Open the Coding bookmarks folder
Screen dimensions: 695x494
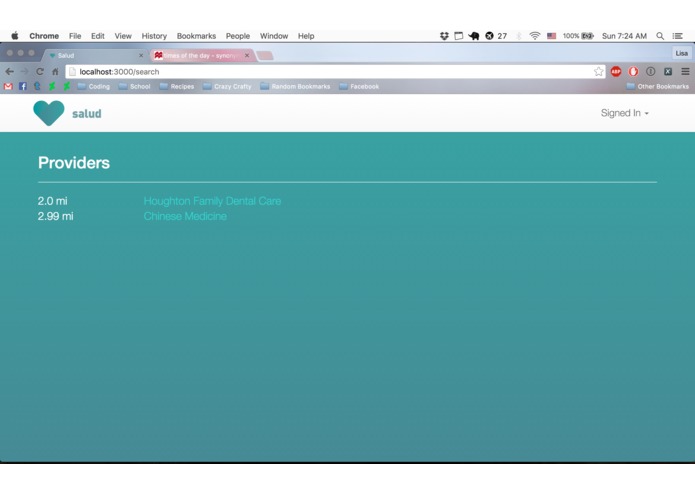click(94, 86)
